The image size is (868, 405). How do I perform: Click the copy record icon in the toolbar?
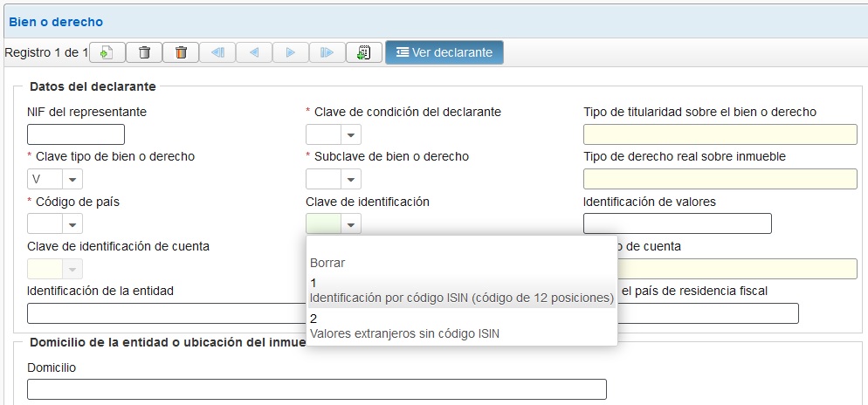click(364, 52)
